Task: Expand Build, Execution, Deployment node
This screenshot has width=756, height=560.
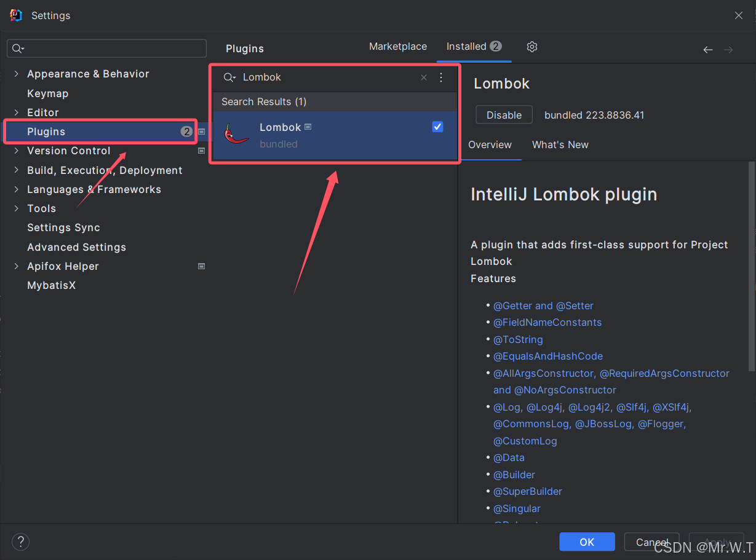Action: pyautogui.click(x=16, y=170)
